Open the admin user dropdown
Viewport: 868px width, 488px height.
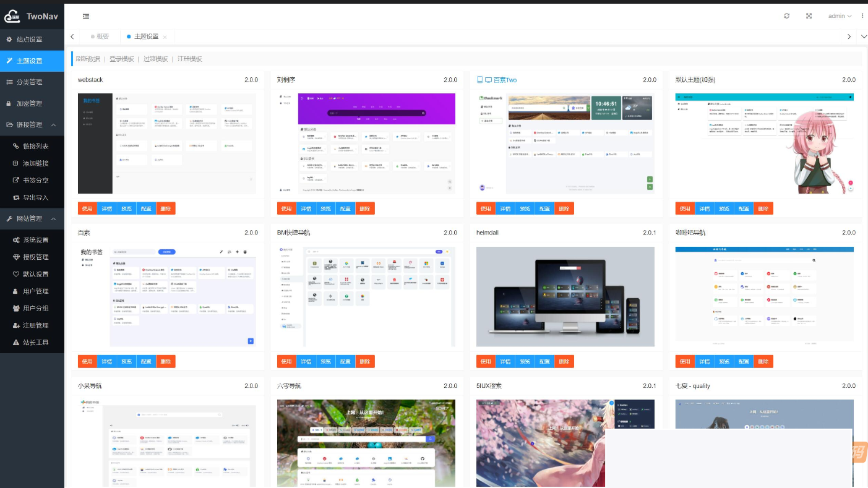pyautogui.click(x=840, y=16)
